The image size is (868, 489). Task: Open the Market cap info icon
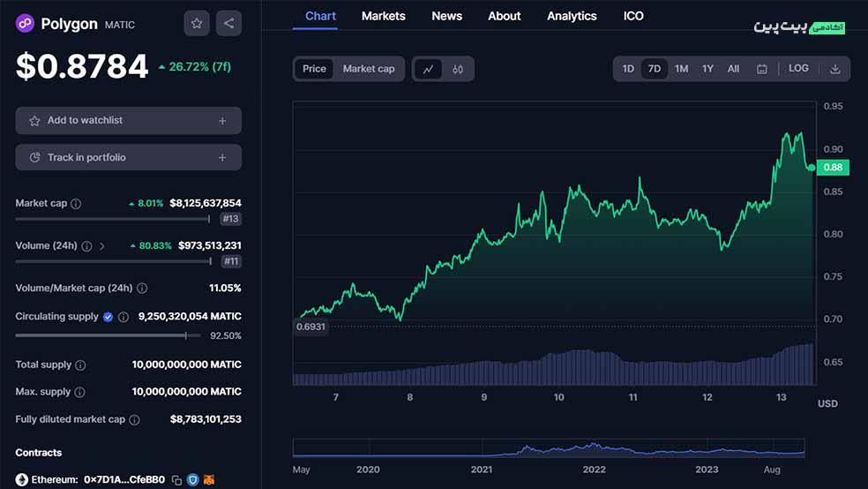tap(76, 204)
